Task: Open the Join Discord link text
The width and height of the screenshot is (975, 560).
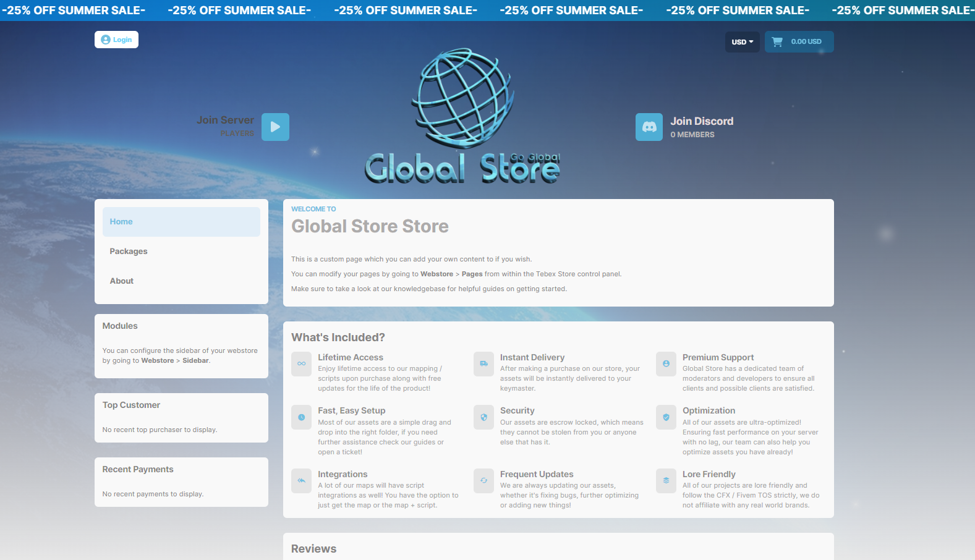Action: tap(702, 121)
